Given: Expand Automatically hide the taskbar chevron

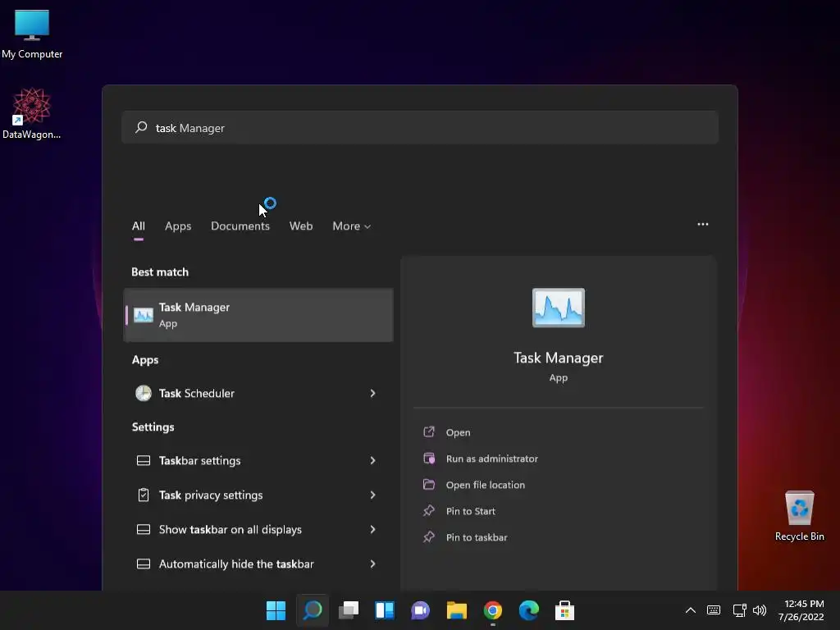Looking at the screenshot, I should pos(373,564).
